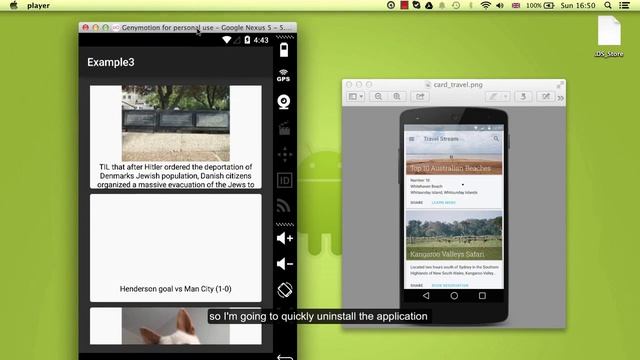Click the Share button in Preview toolbar
Image resolution: width=640 pixels, height=360 pixels.
point(420,97)
